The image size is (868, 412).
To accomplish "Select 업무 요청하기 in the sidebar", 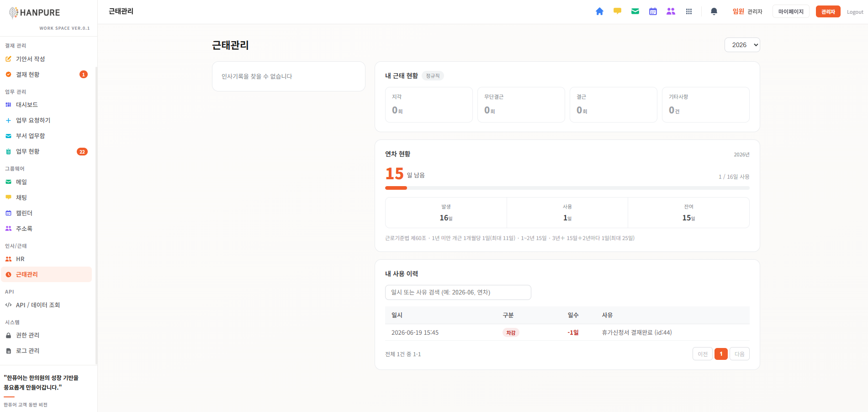I will click(x=47, y=120).
